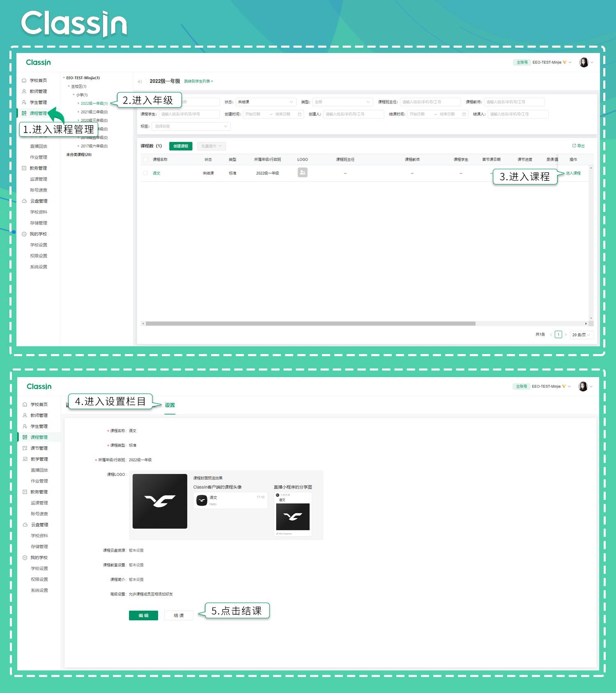Viewport: 616px width, 693px height.
Task: Open 学生管理 in the upper panel sidebar
Action: pyautogui.click(x=38, y=102)
